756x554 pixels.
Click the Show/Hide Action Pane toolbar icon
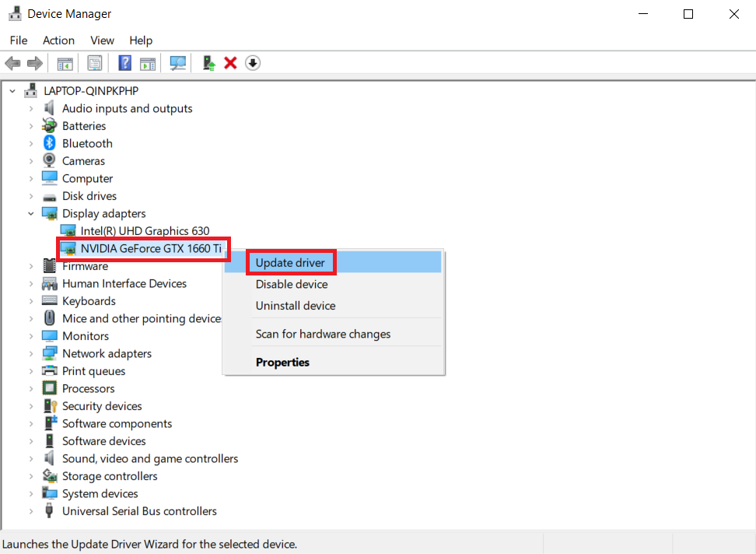[x=148, y=63]
